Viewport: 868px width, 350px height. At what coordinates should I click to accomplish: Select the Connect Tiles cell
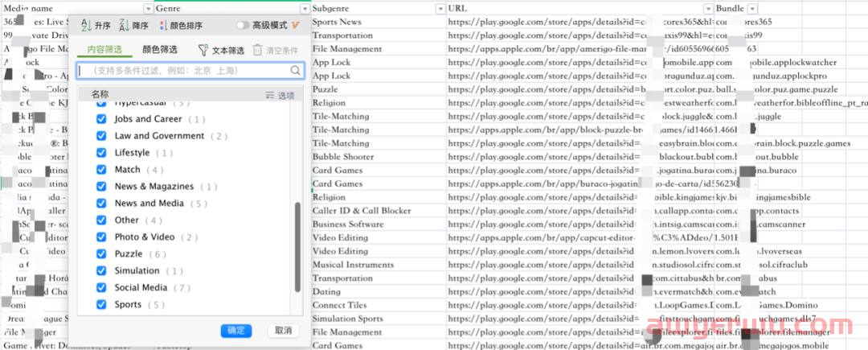click(379, 305)
